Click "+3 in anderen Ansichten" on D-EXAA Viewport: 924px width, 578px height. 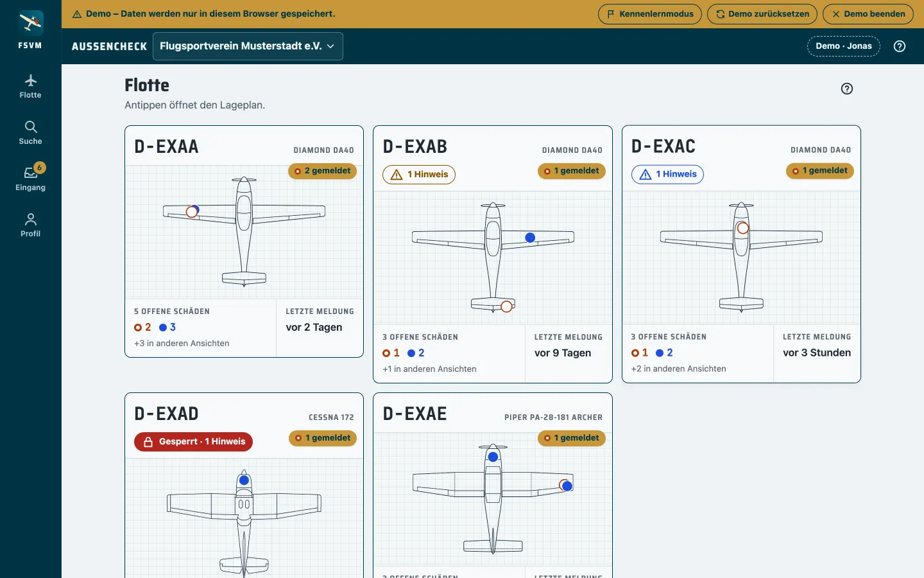click(182, 344)
